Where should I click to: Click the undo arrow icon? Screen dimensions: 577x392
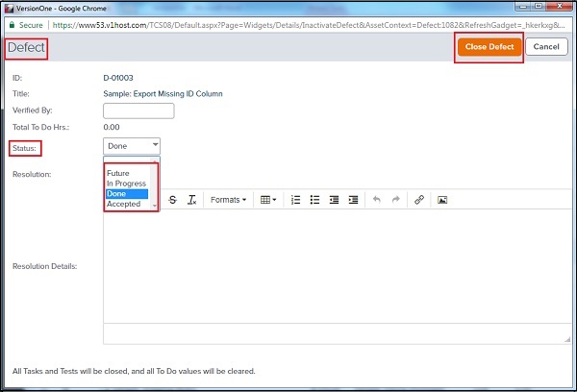click(x=377, y=200)
